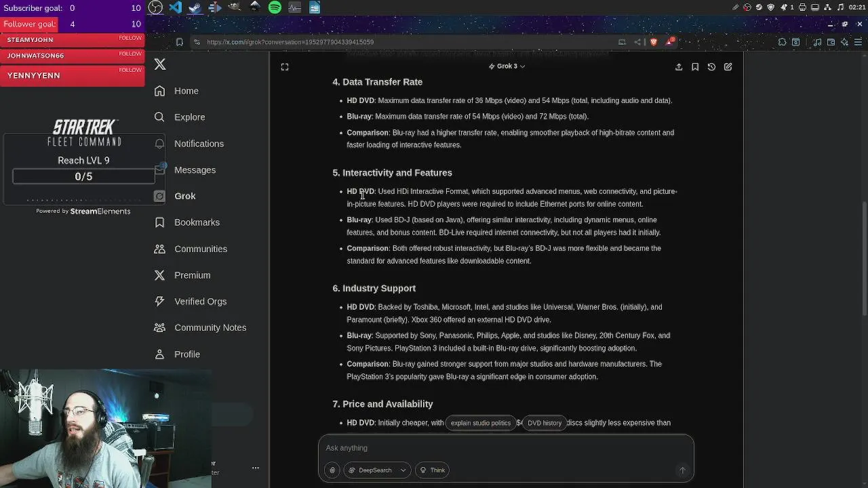Click the '5. Interactivity and Features' heading
868x488 pixels.
point(392,173)
